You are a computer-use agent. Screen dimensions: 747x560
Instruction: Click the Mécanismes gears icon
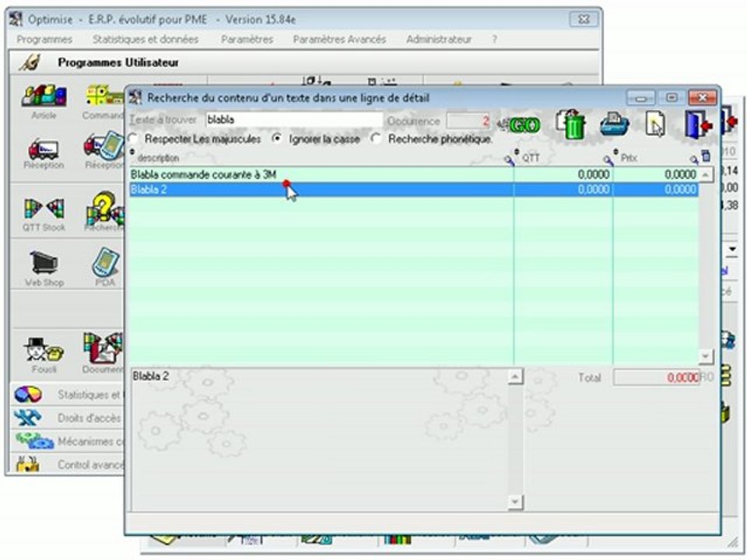pyautogui.click(x=35, y=441)
